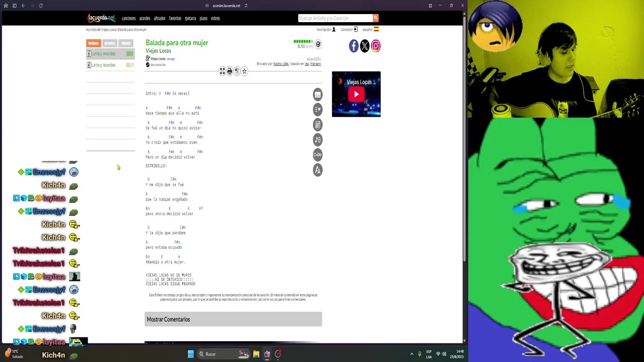Viewport: 644px width, 362px height.
Task: Click the browser split-view icon near minimize
Action: 430,6
